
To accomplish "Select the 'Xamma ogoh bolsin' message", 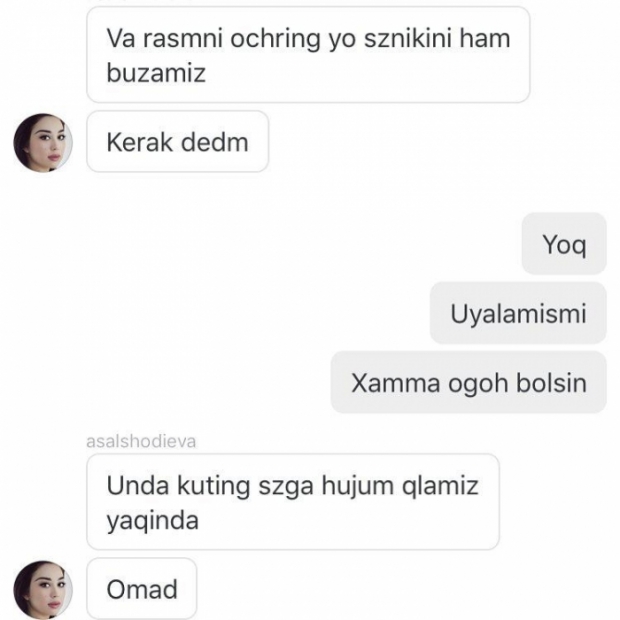I will (x=469, y=382).
